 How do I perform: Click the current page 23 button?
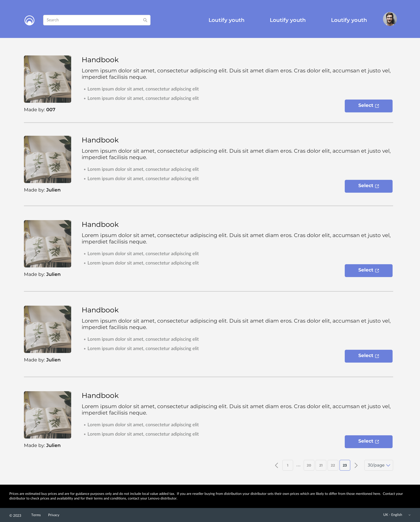pos(345,465)
